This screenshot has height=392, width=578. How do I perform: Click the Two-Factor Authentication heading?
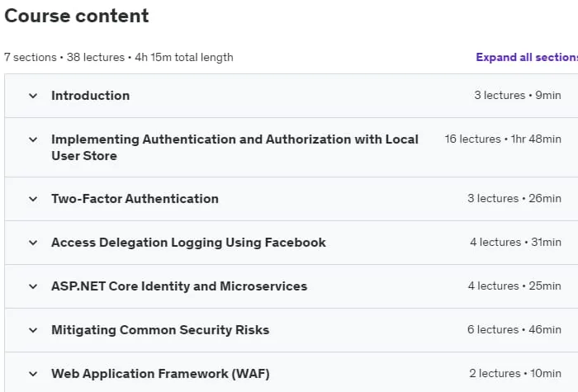135,199
